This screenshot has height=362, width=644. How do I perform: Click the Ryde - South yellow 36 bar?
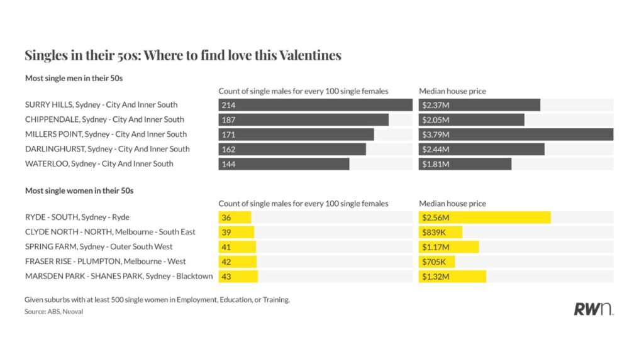[235, 217]
